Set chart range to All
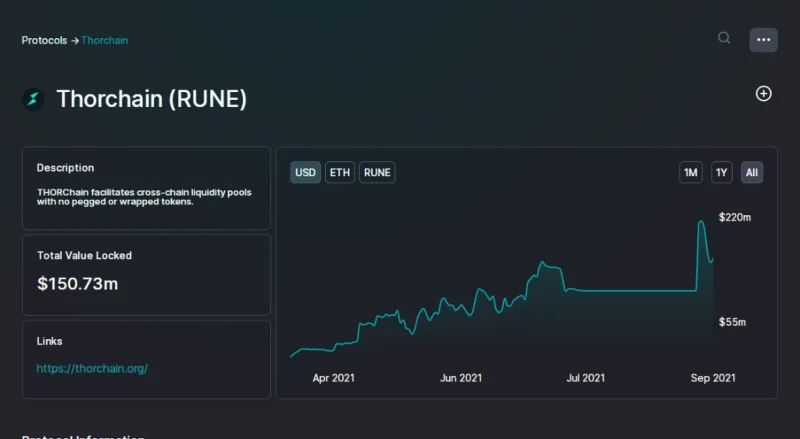This screenshot has width=800, height=439. pyautogui.click(x=752, y=173)
